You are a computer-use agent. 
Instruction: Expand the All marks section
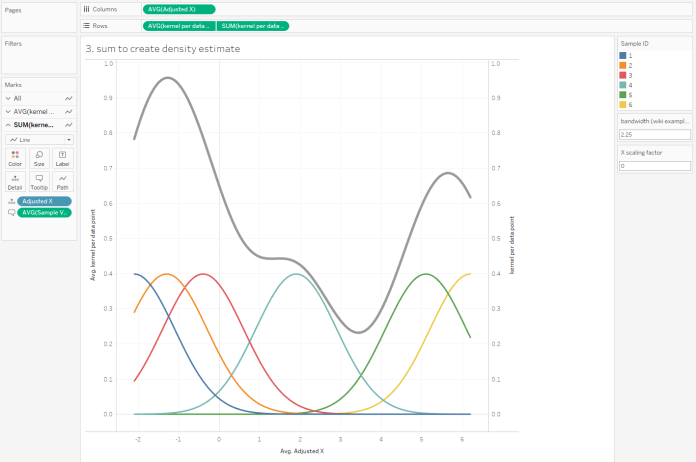pyautogui.click(x=8, y=99)
